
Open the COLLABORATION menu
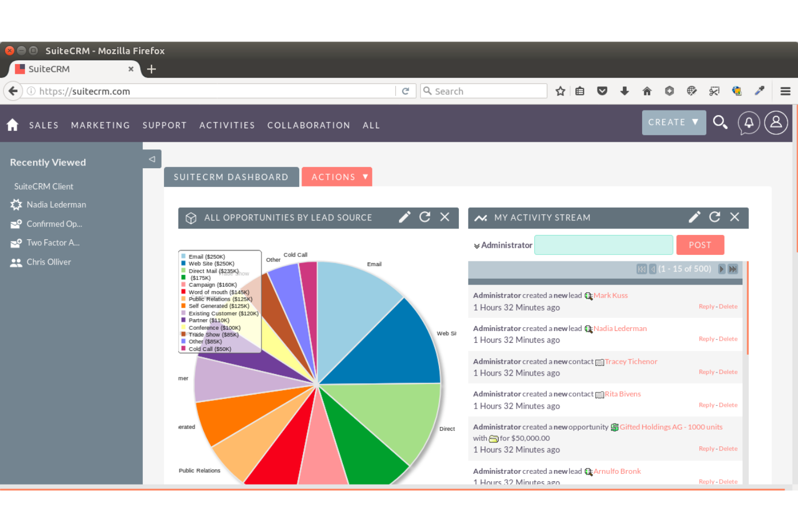coord(308,125)
